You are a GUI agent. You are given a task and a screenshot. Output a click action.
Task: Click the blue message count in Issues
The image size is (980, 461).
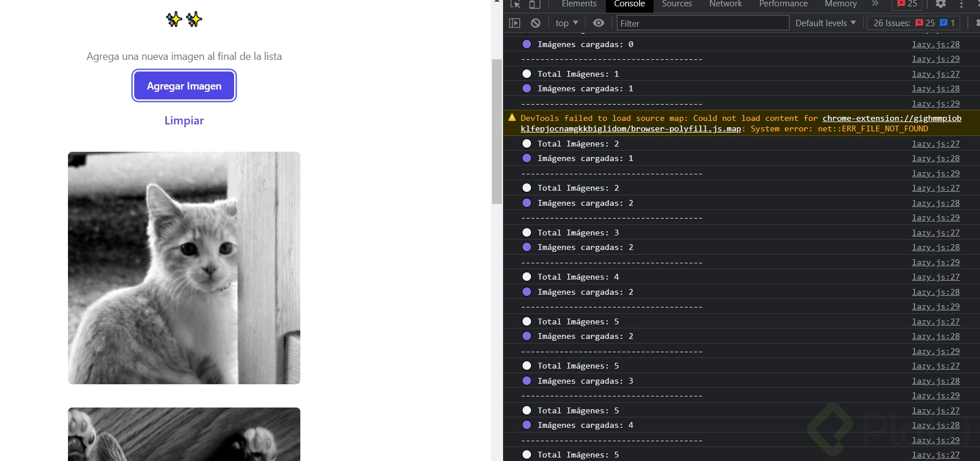click(x=947, y=23)
